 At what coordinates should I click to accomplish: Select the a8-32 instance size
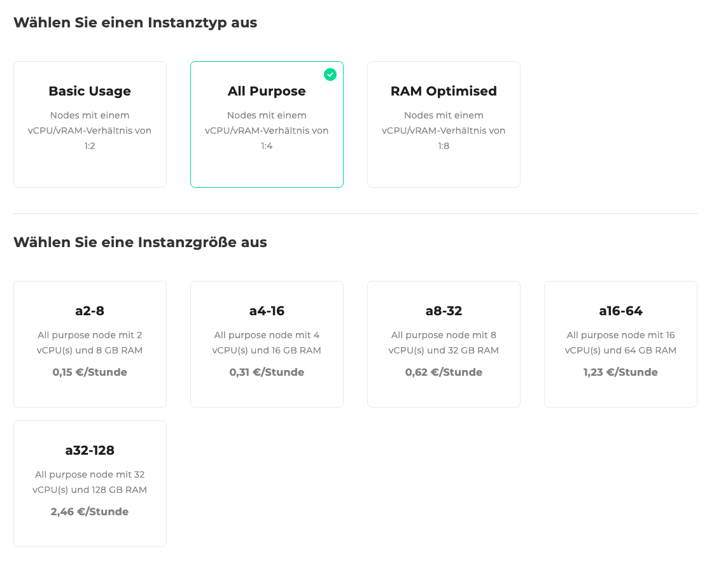coord(444,311)
